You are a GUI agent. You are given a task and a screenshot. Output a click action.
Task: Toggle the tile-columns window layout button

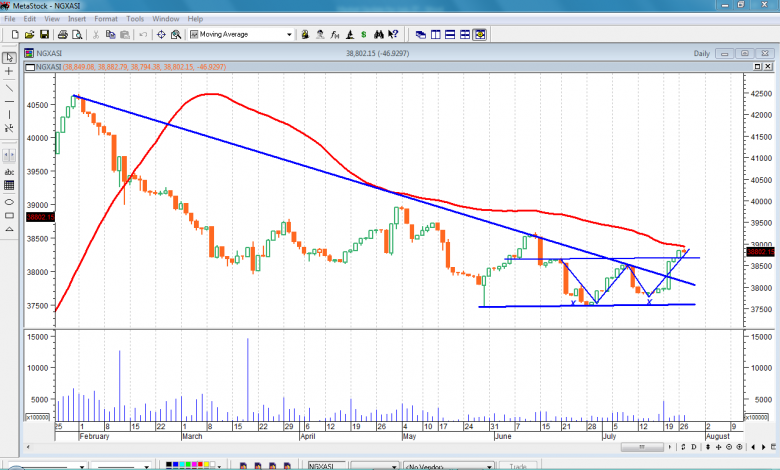[x=435, y=34]
